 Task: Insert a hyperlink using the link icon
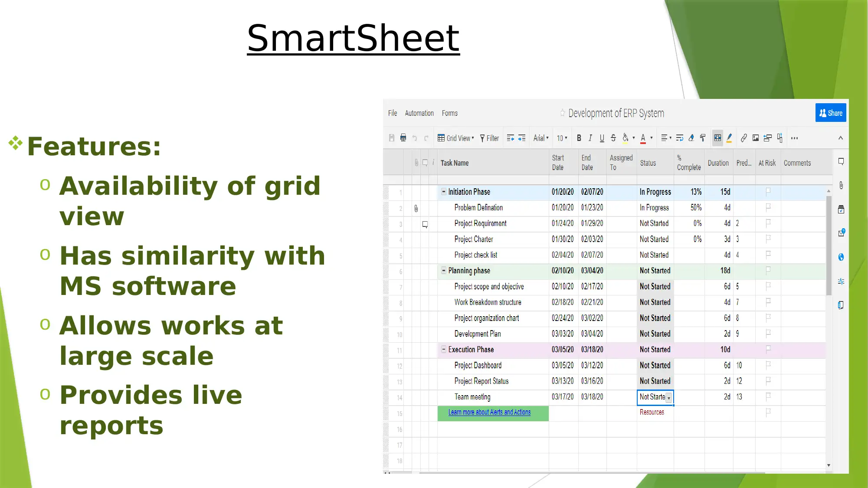coord(744,138)
